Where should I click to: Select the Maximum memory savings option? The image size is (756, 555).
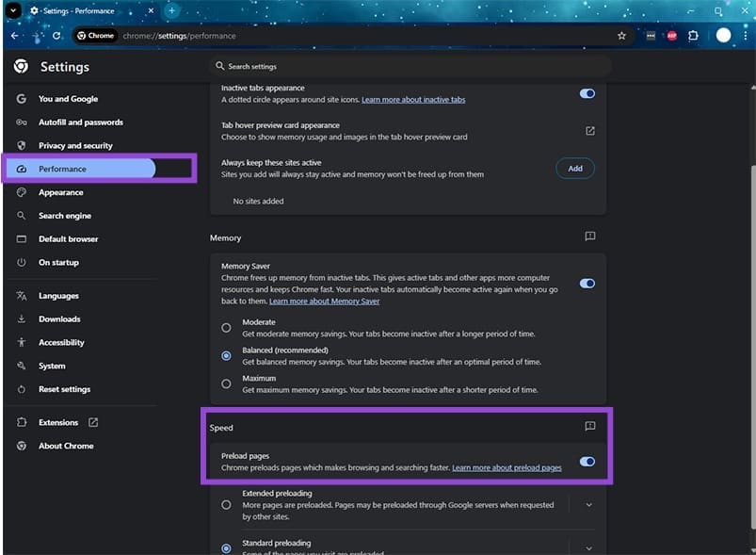pos(226,383)
